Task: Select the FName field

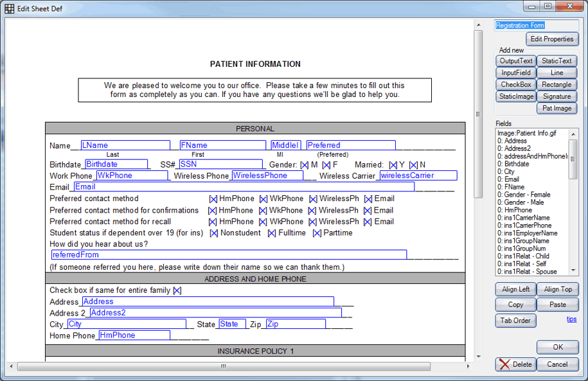Action: (223, 145)
